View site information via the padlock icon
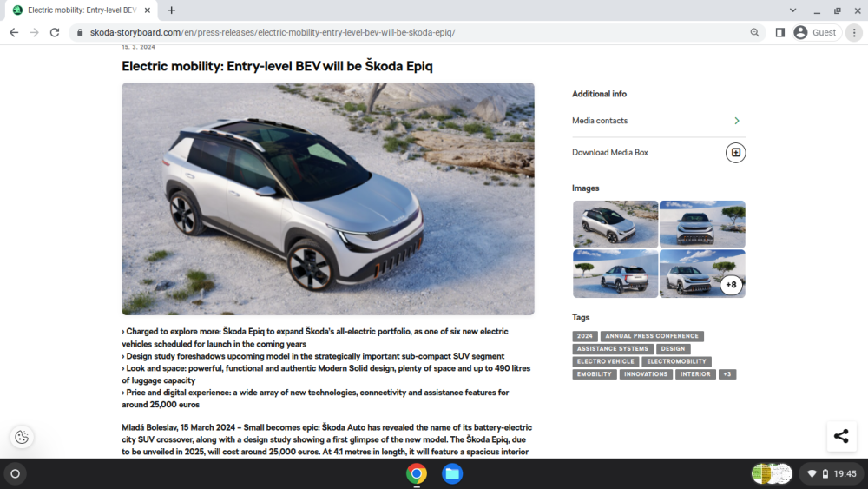Screen dimensions: 868x489 pyautogui.click(x=80, y=33)
